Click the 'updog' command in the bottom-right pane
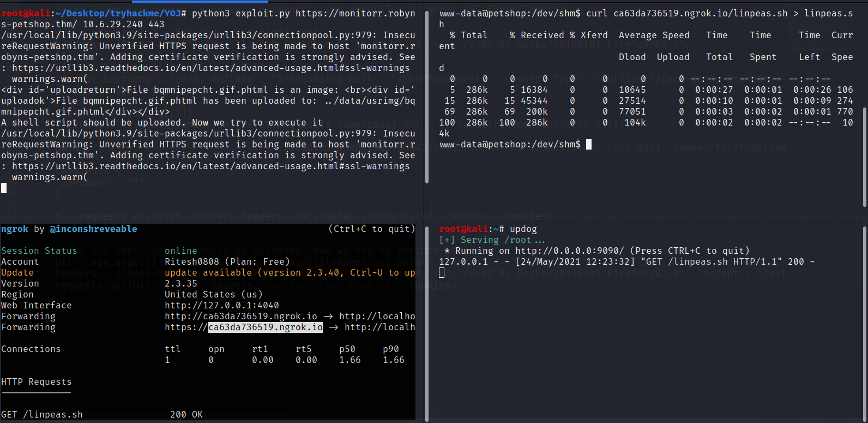The width and height of the screenshot is (868, 423). [523, 229]
